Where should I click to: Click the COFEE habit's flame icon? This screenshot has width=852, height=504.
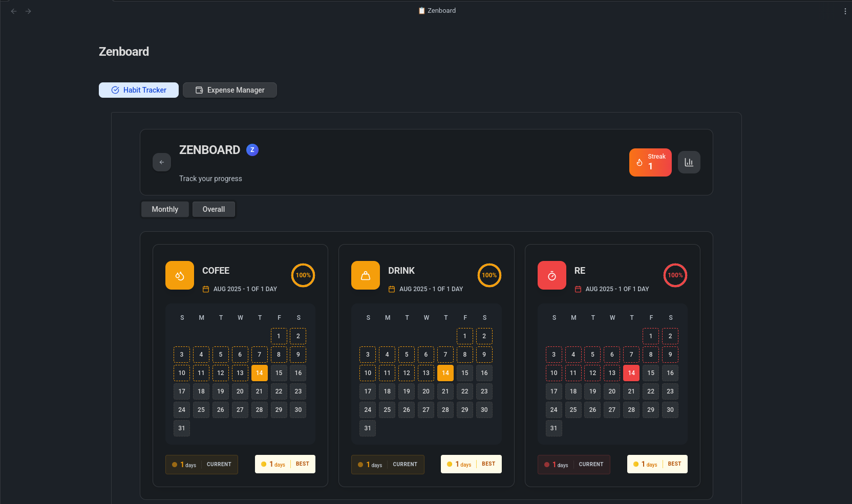179,275
